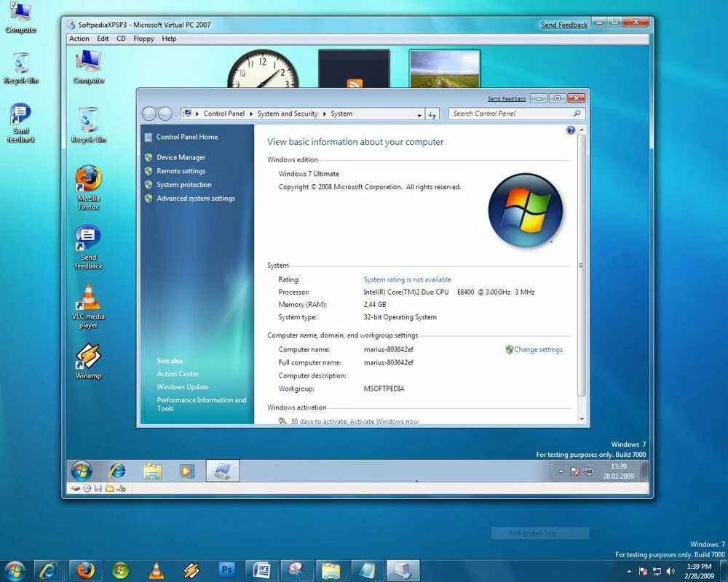Open Windows Update under See also

click(x=183, y=386)
